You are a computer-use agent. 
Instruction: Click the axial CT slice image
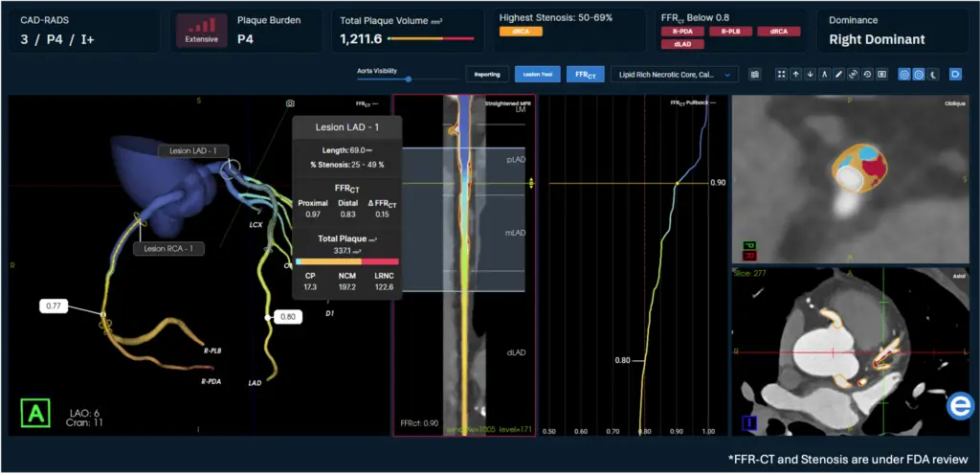tap(850, 351)
